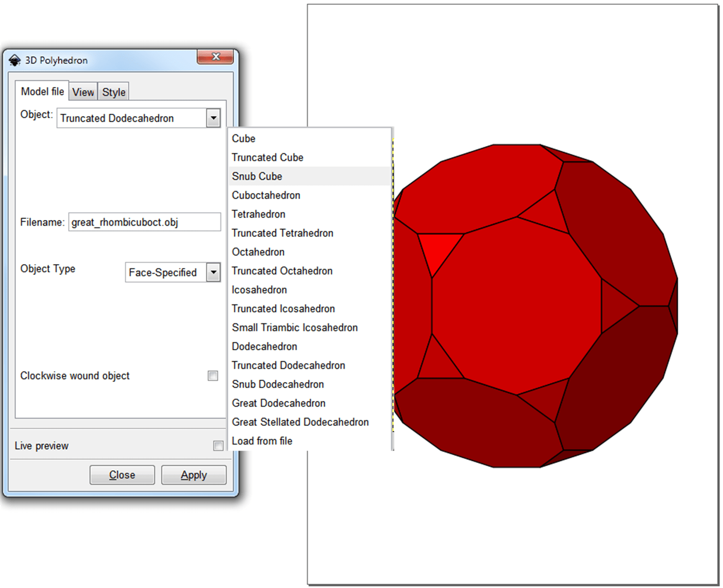Enable the Live preview checkbox
723x588 pixels.
[218, 445]
